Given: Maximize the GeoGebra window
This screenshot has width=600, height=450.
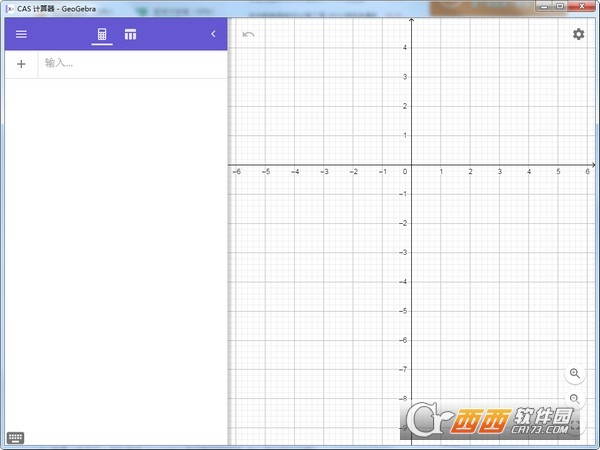Looking at the screenshot, I should [560, 7].
